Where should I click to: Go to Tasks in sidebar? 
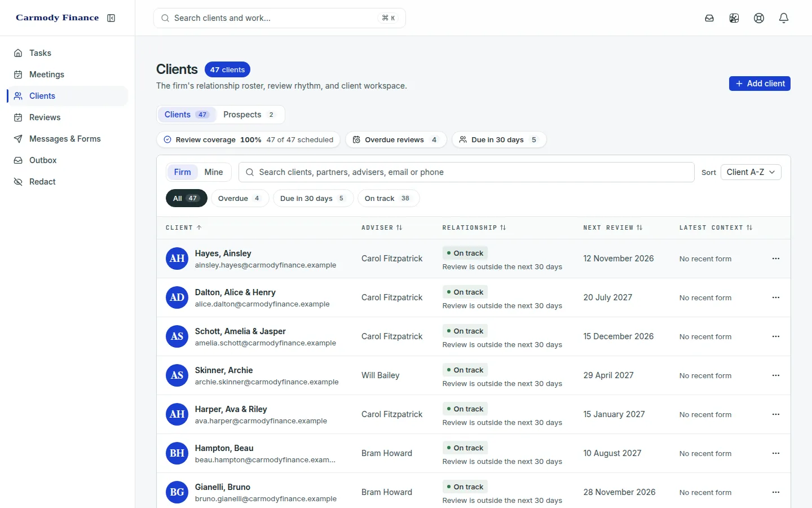[x=68, y=53]
